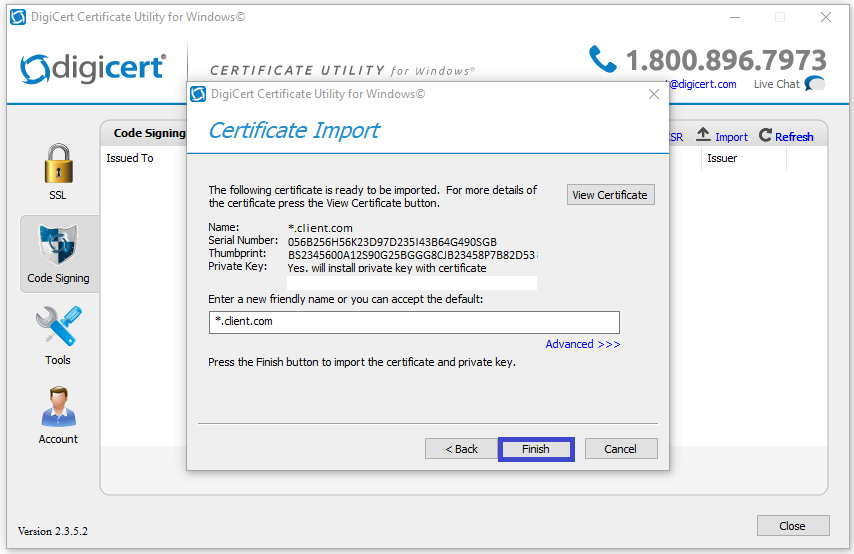Click the Account label in sidebar
854x554 pixels.
[58, 439]
